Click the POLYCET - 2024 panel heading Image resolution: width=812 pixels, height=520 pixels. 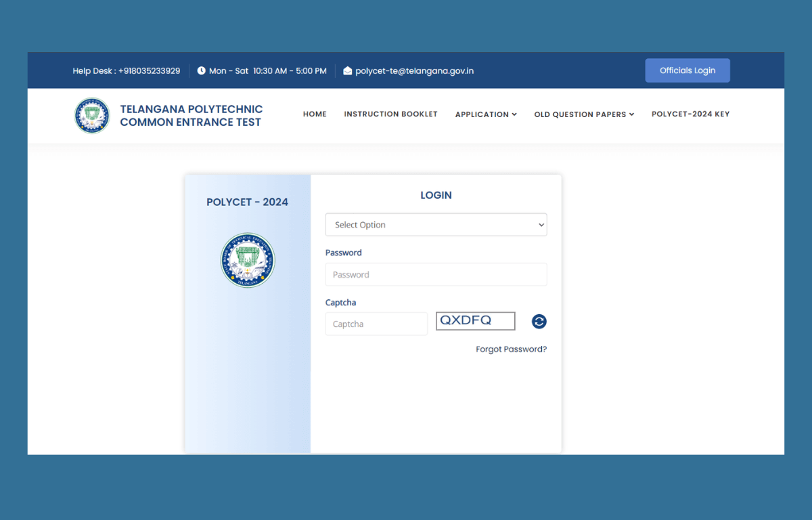click(247, 202)
